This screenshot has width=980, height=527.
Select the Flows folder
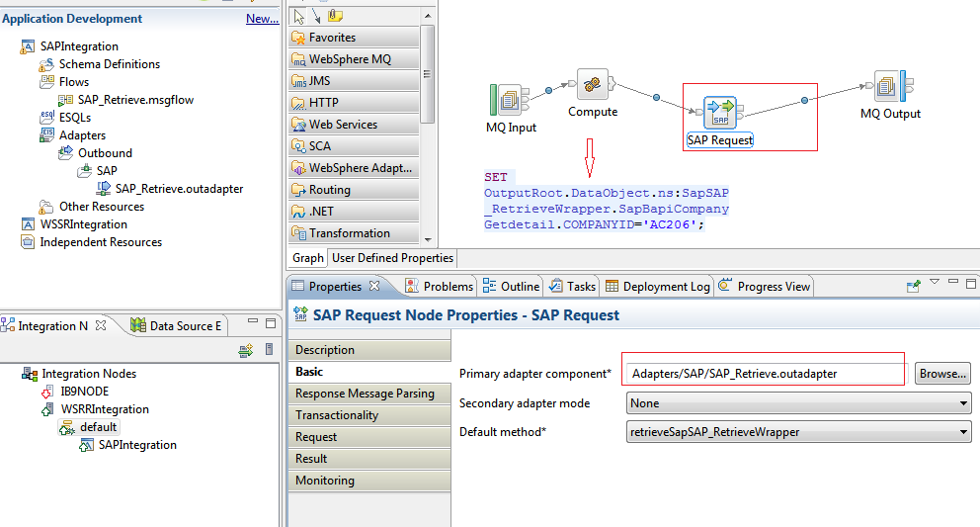pos(74,82)
